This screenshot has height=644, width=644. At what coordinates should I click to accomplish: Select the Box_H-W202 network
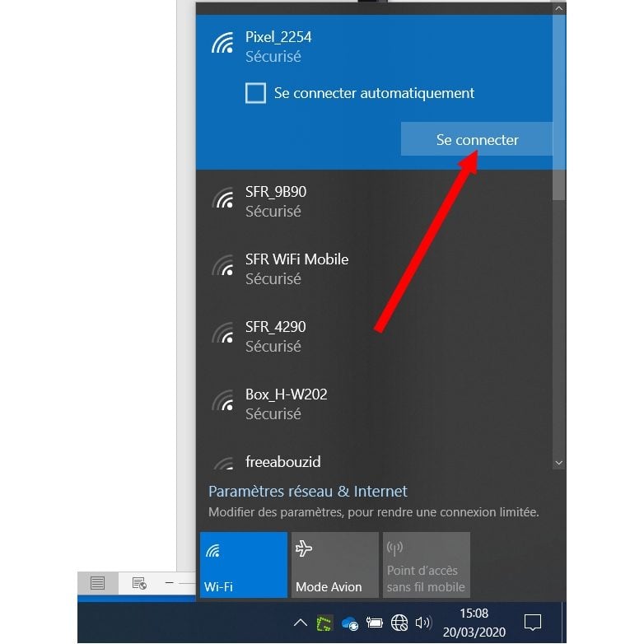[x=374, y=404]
